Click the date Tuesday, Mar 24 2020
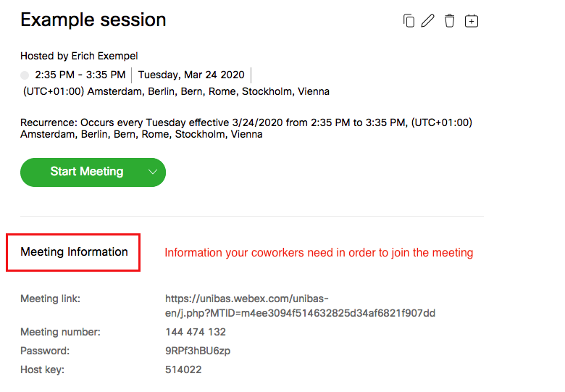Image resolution: width=565 pixels, height=392 pixels. coord(193,75)
